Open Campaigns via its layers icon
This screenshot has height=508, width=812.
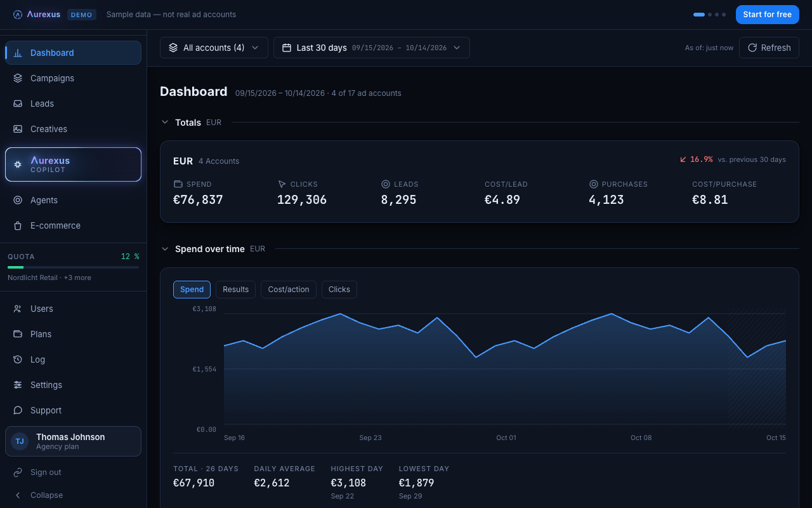point(18,78)
